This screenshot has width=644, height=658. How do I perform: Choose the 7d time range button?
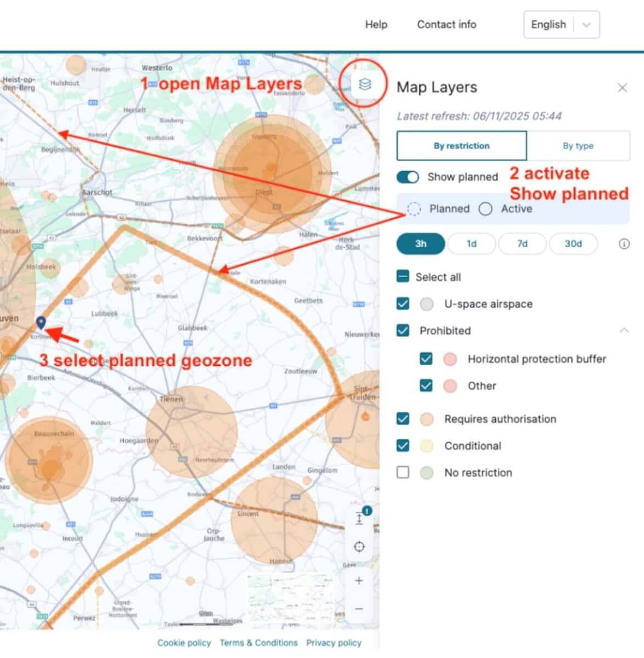tap(522, 244)
